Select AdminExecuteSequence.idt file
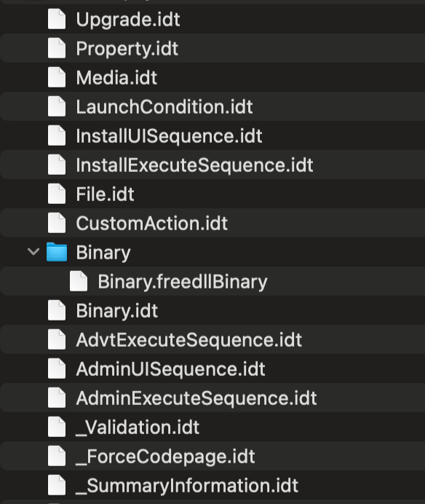Image resolution: width=425 pixels, height=504 pixels. 196,398
